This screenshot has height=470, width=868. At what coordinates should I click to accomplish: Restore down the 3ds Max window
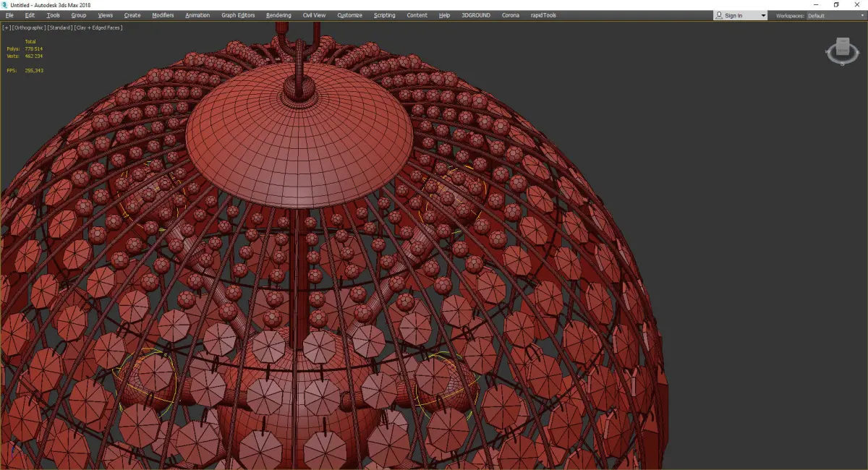click(836, 4)
